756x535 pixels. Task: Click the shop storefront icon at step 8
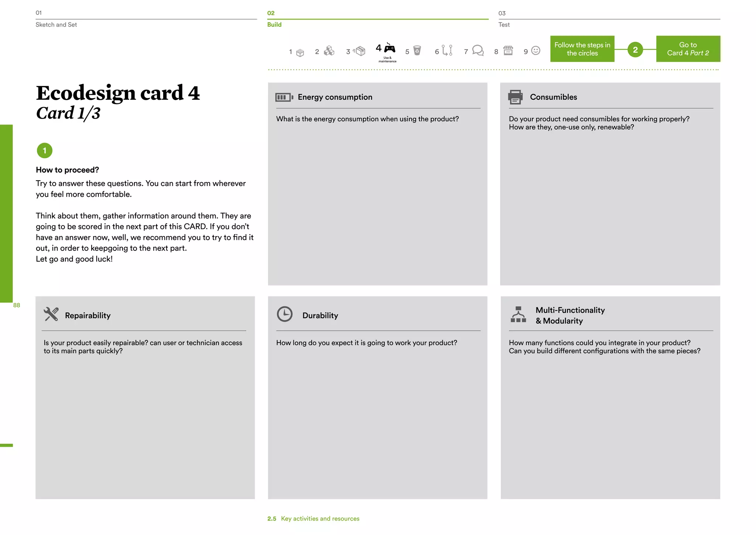pos(508,50)
